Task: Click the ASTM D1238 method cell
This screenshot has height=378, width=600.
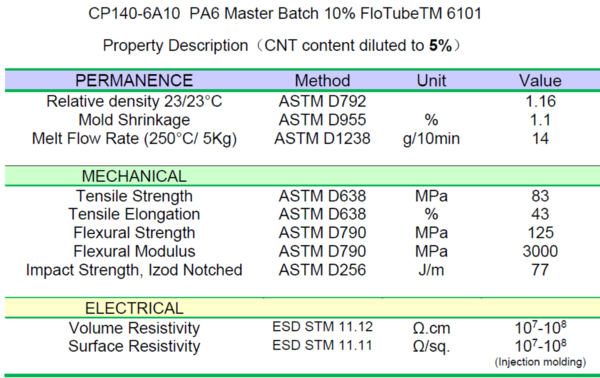Action: pos(322,138)
